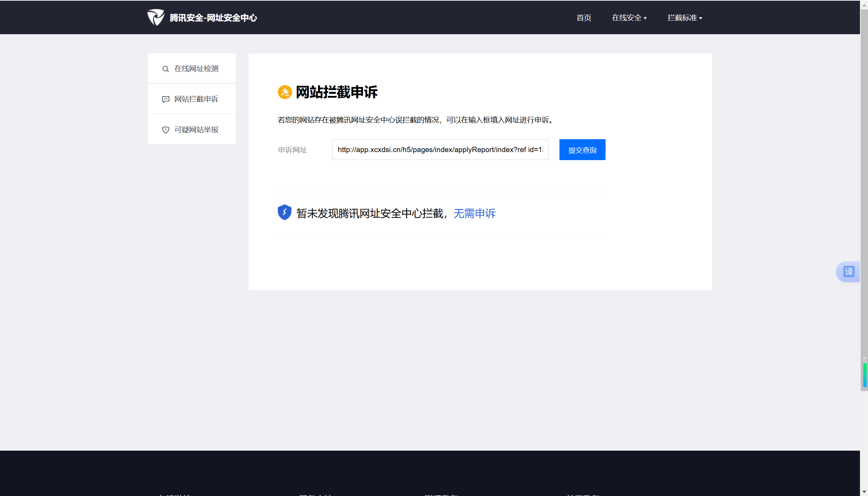Click the scrollbar up arrow
The image size is (868, 496).
pos(864,5)
